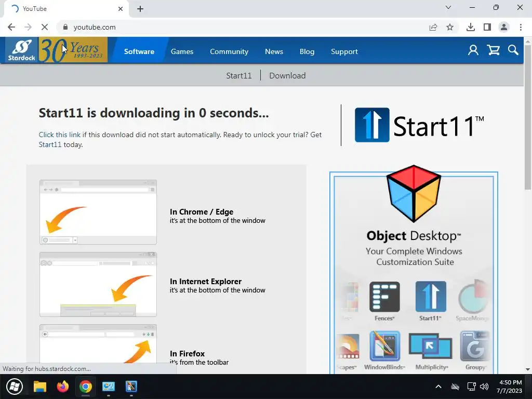Screen dimensions: 532x399
Task: Click the scrollbar down arrow
Action: [528, 369]
